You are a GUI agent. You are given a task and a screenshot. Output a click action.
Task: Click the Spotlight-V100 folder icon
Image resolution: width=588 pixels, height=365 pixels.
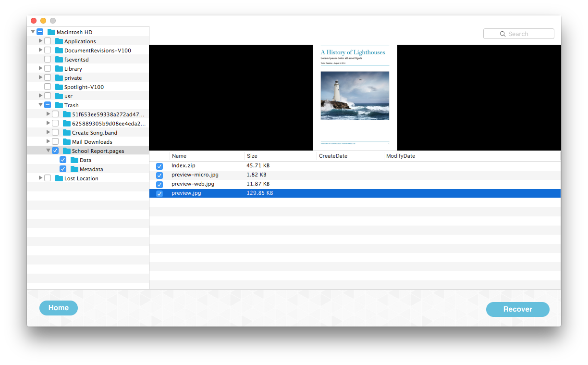pos(59,87)
